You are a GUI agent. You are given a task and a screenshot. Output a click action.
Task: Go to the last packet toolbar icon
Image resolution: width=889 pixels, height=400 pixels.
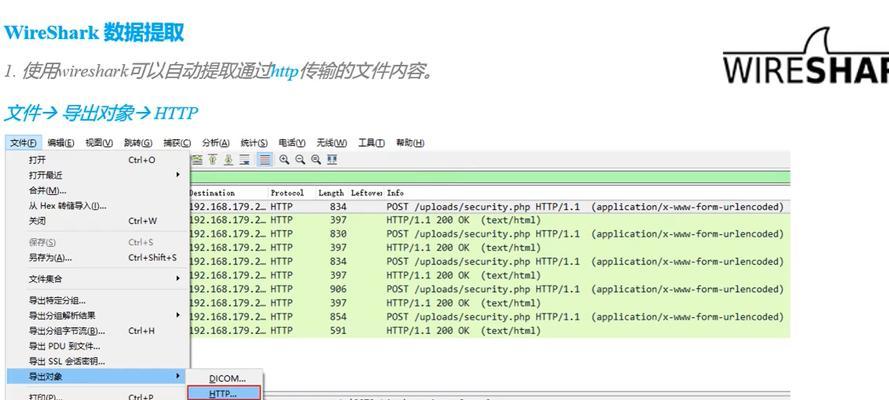228,160
